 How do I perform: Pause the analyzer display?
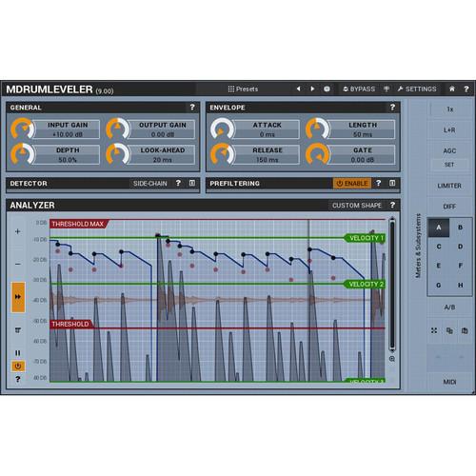pyautogui.click(x=18, y=353)
